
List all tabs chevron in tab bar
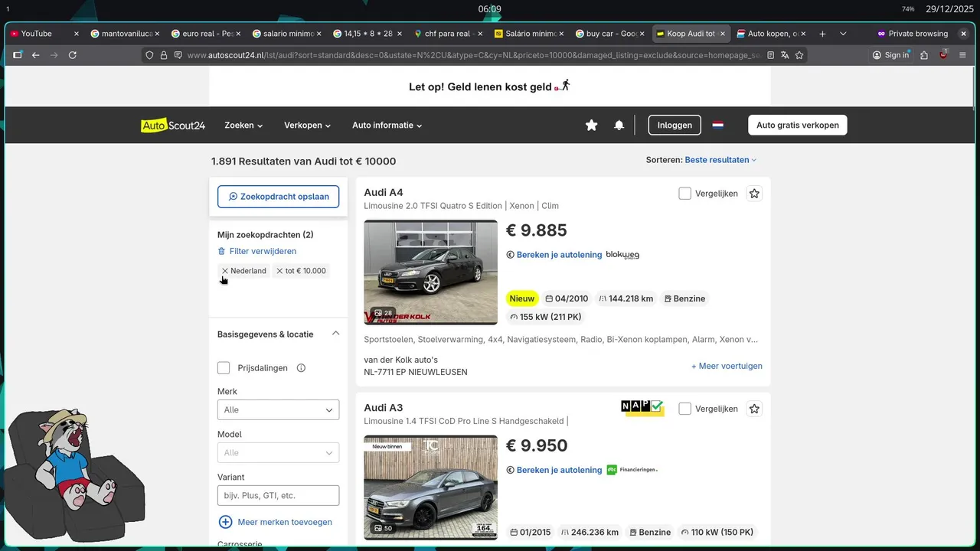(x=843, y=34)
